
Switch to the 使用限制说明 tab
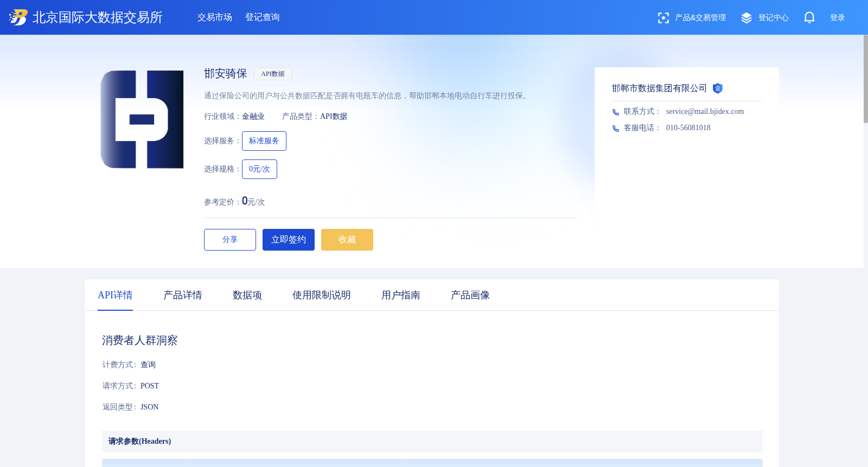[322, 295]
